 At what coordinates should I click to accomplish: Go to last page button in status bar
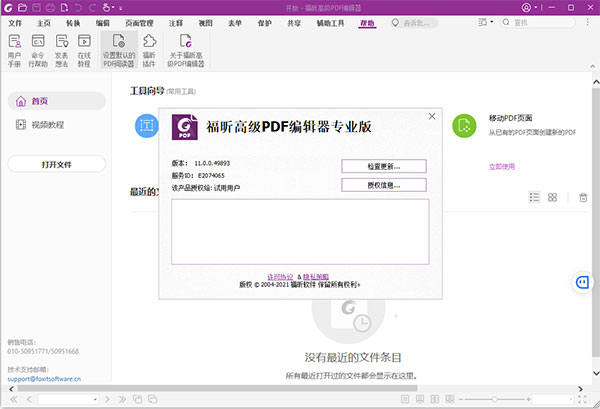point(122,399)
